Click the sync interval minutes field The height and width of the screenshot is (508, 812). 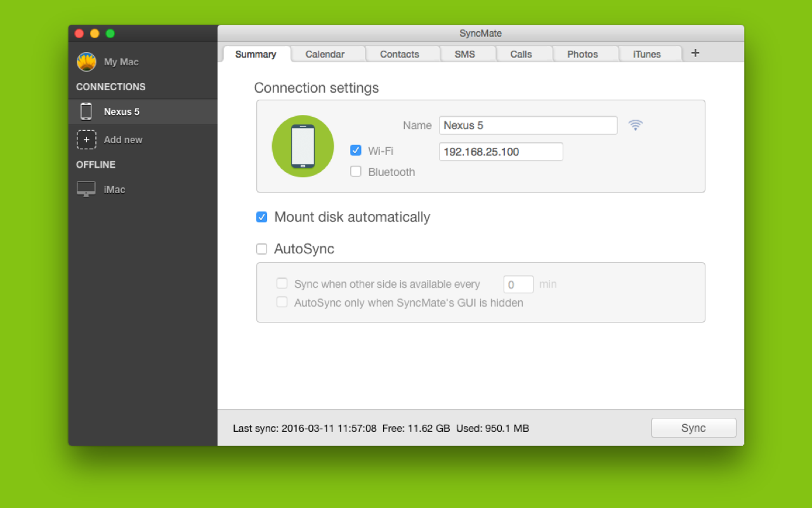coord(518,284)
